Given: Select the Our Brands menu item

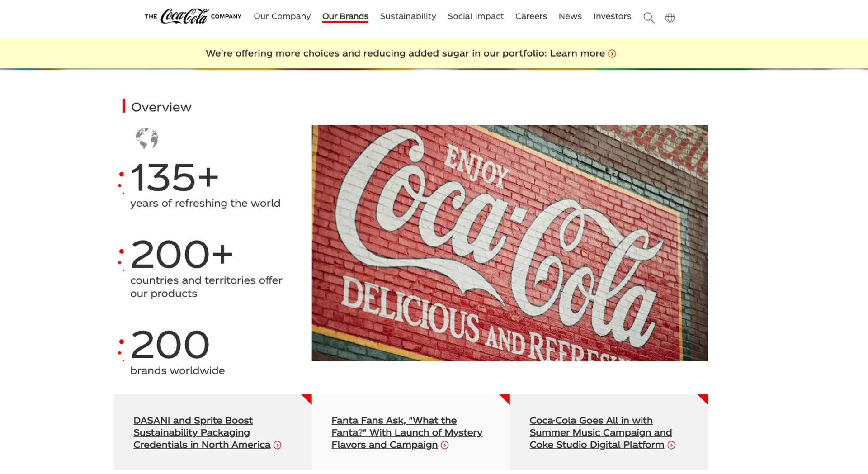Looking at the screenshot, I should (x=345, y=16).
